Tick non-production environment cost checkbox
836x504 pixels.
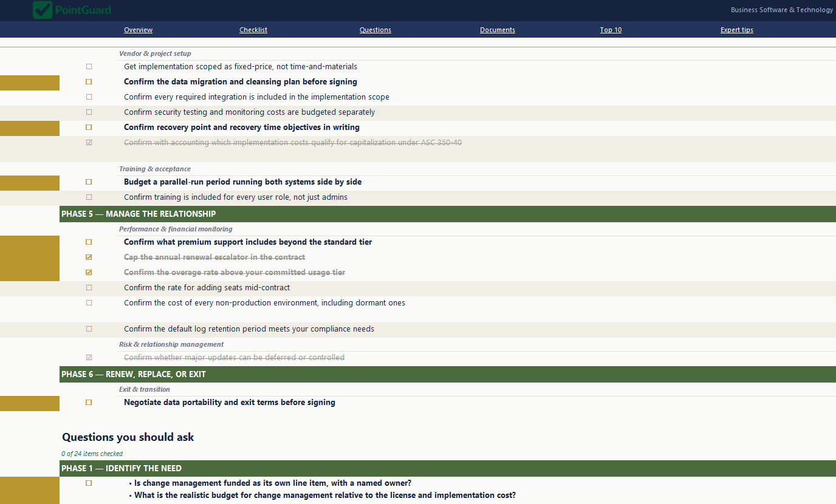[89, 303]
